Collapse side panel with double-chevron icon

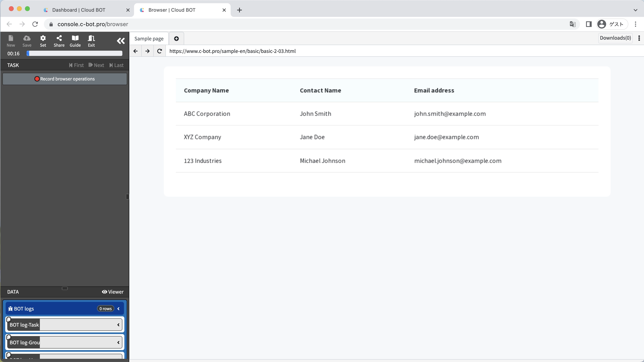coord(121,41)
